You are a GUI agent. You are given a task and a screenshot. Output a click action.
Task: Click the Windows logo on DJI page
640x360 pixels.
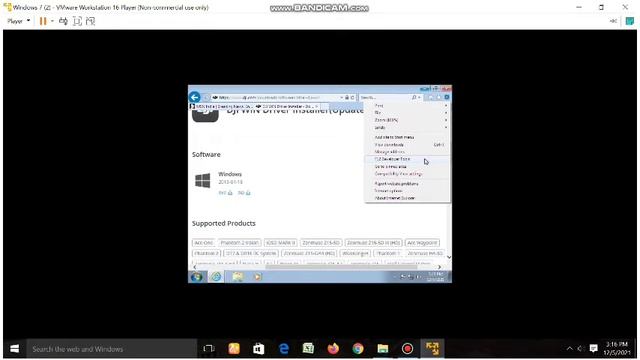[x=203, y=180]
